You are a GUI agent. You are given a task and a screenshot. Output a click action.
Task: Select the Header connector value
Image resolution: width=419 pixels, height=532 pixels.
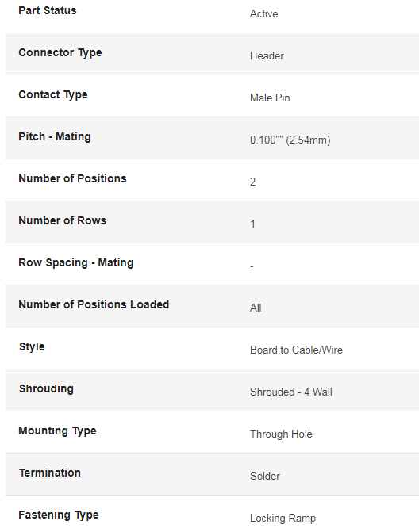point(267,56)
